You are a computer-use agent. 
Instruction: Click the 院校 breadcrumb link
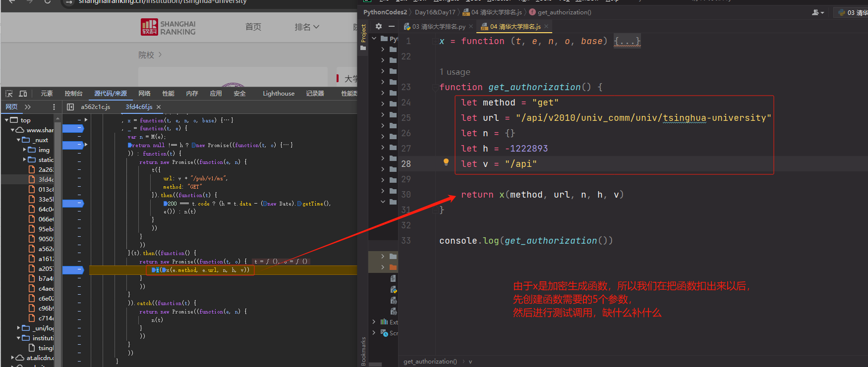click(146, 55)
